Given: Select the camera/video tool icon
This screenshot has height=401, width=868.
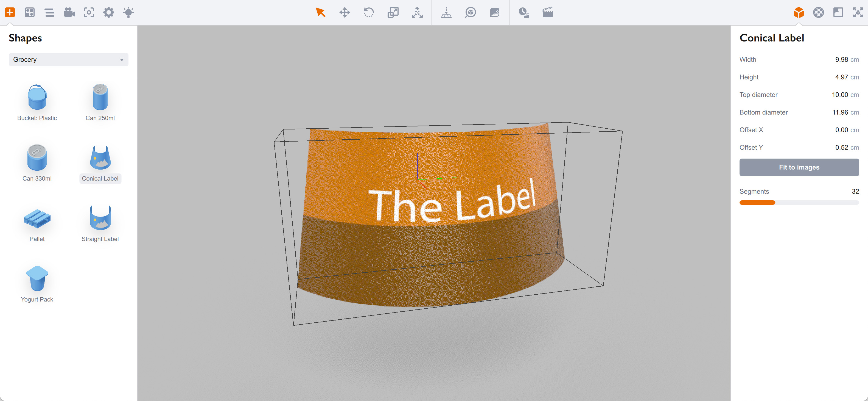Looking at the screenshot, I should click(69, 12).
